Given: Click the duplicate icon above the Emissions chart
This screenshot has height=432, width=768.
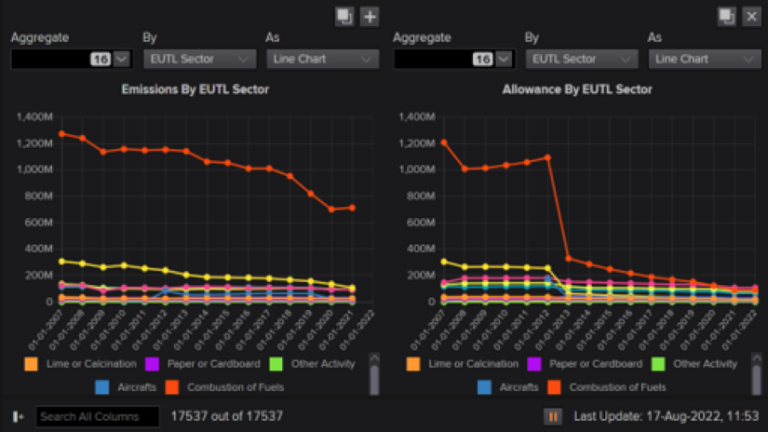Looking at the screenshot, I should click(x=344, y=17).
